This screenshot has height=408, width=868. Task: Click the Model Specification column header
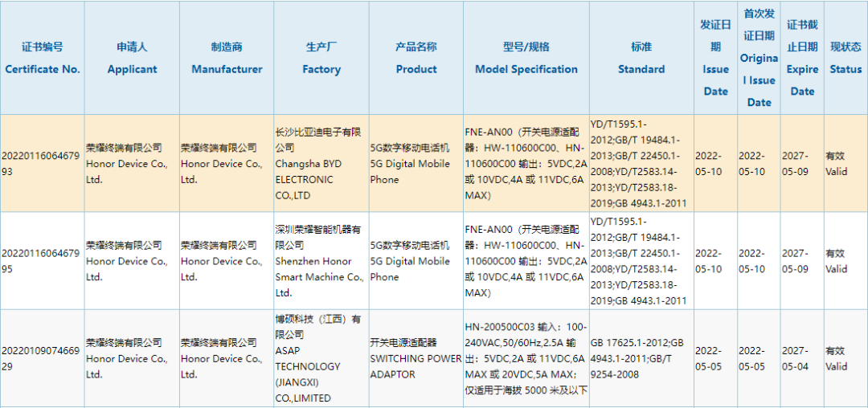click(526, 58)
